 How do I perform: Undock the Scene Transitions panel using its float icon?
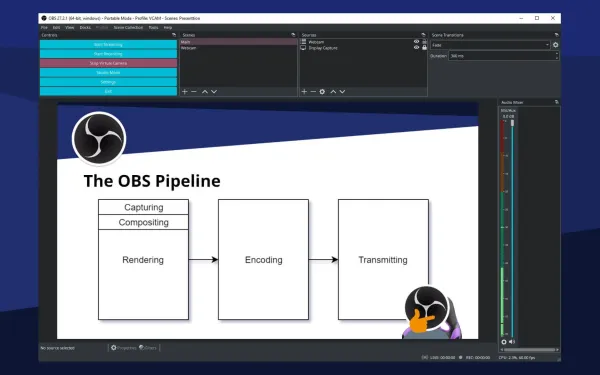(556, 35)
